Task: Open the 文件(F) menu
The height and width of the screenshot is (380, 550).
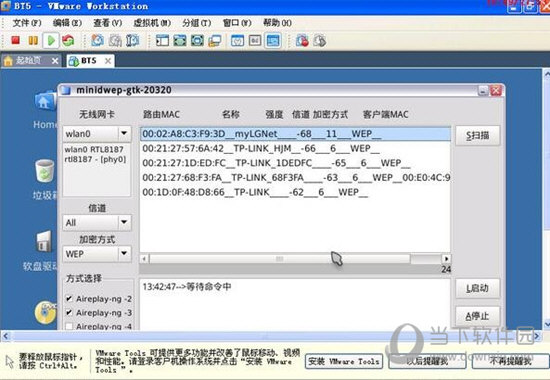Action: [27, 23]
